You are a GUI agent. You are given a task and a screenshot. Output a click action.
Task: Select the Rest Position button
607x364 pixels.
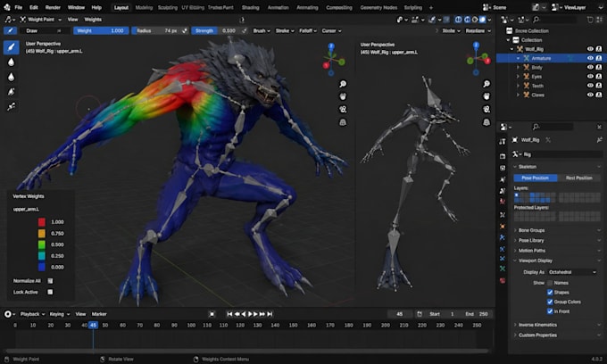(579, 178)
